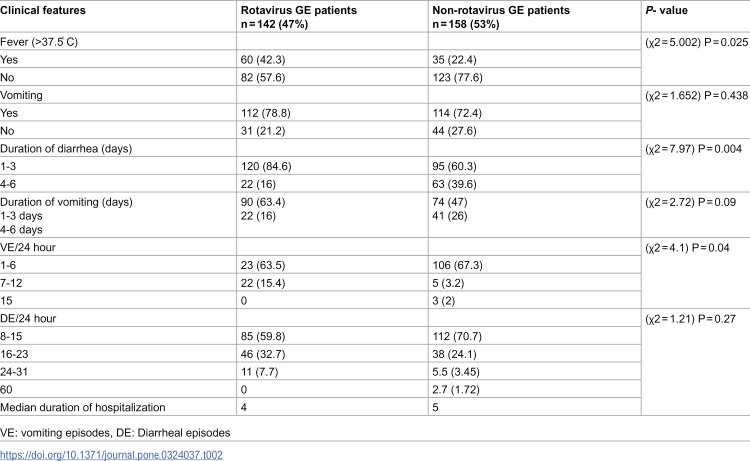750x461 pixels.
Task: Select the Non-rotavirus GE patients column header
Action: tap(501, 17)
